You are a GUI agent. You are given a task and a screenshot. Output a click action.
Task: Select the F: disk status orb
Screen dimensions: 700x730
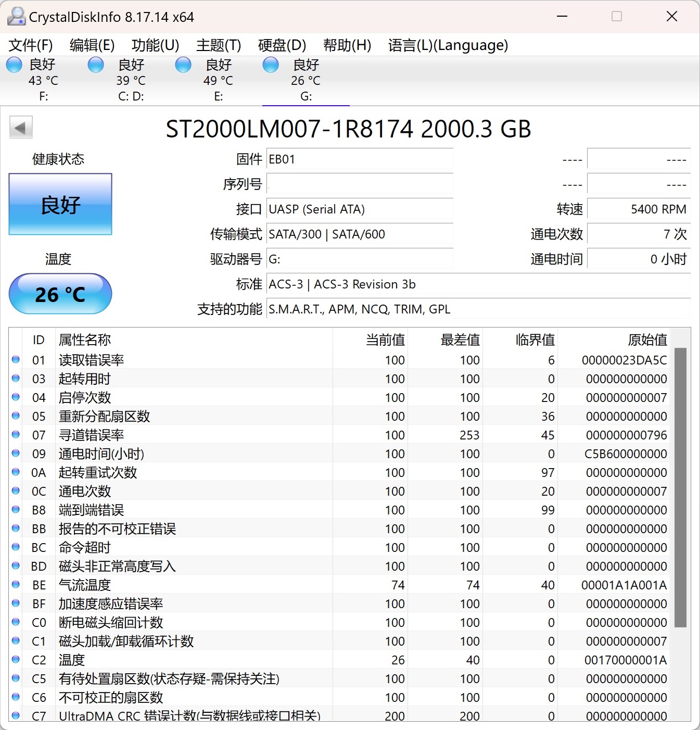(x=14, y=65)
